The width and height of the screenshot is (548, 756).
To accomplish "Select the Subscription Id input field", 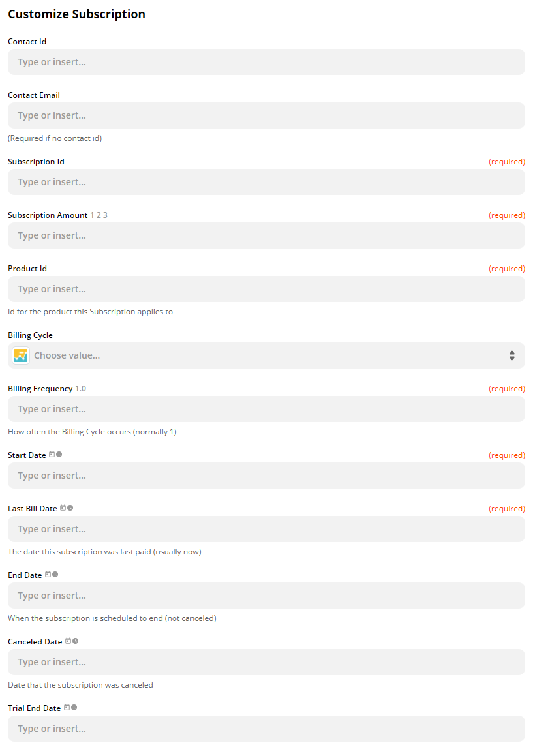I will click(x=266, y=182).
